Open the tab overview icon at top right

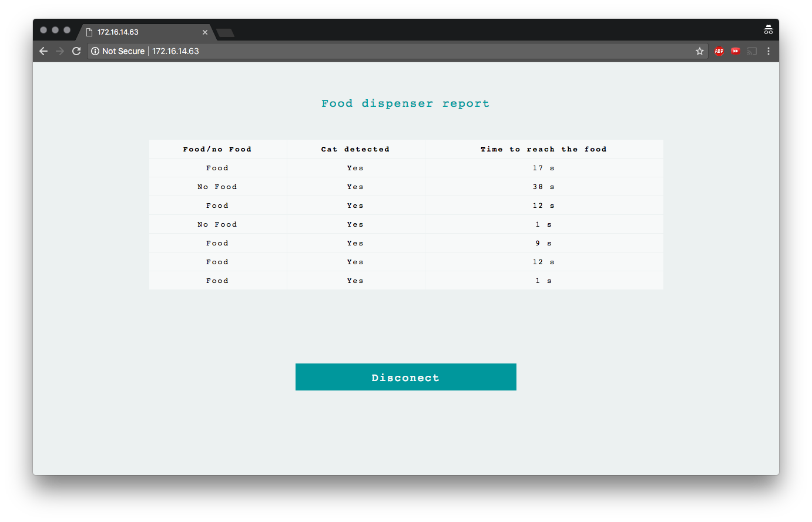tap(768, 29)
